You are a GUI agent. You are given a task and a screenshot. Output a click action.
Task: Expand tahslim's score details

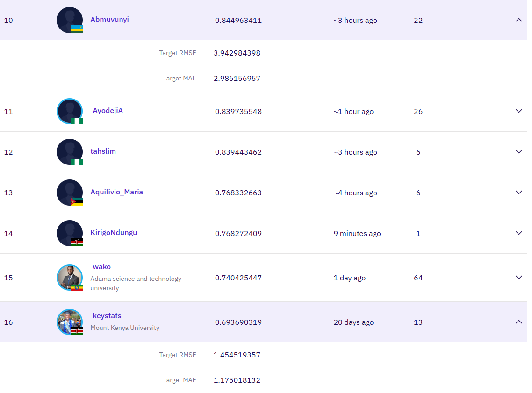click(518, 152)
